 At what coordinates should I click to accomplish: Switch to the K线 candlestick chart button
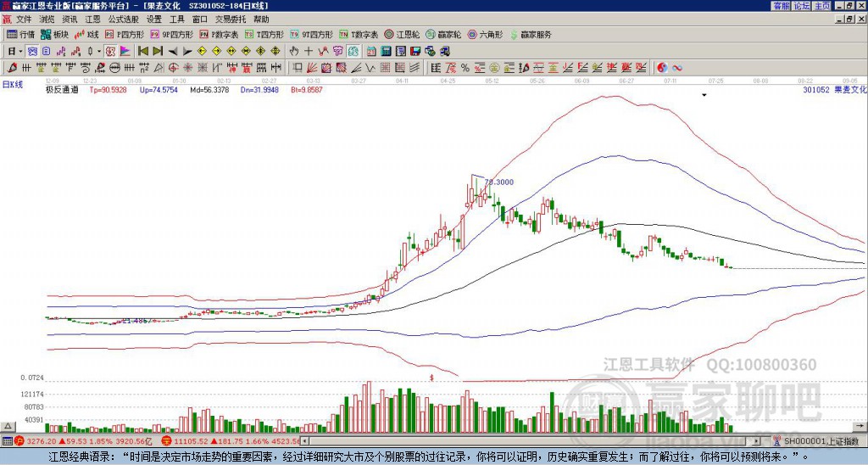(86, 34)
